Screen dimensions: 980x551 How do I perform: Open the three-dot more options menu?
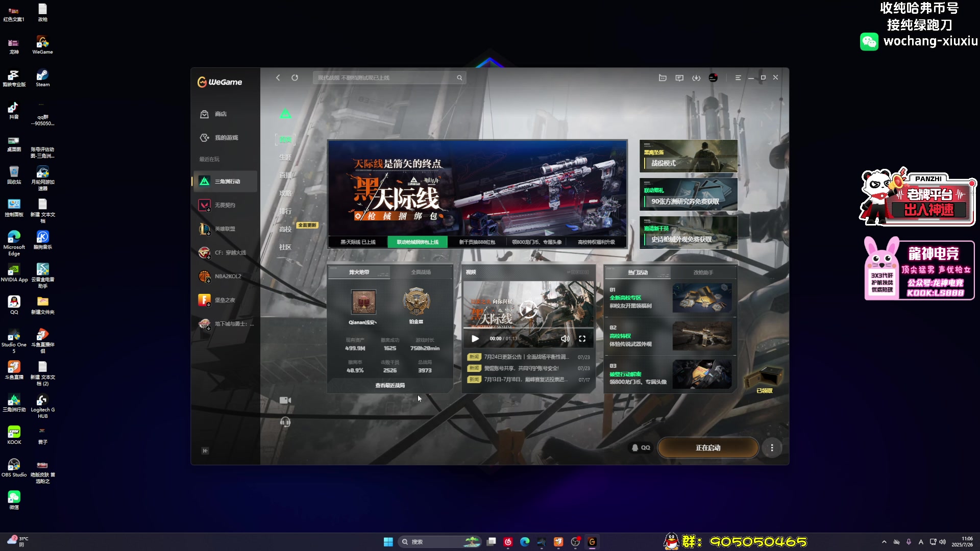[772, 448]
